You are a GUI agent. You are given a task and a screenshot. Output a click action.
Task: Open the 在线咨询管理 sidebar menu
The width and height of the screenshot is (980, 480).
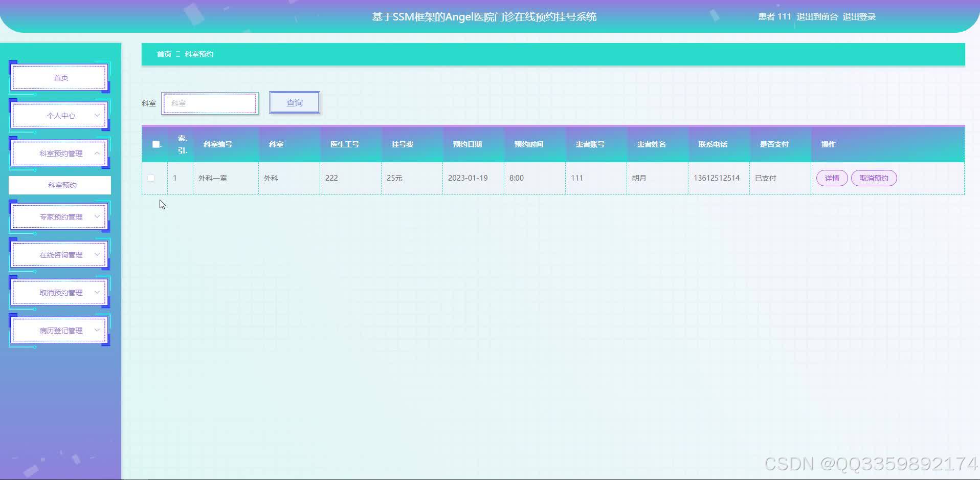coord(59,255)
